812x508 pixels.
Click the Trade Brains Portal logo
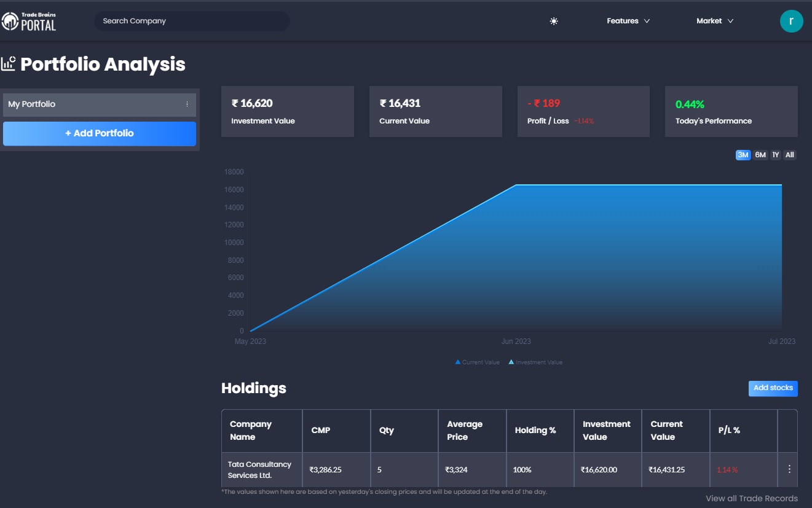[x=30, y=20]
